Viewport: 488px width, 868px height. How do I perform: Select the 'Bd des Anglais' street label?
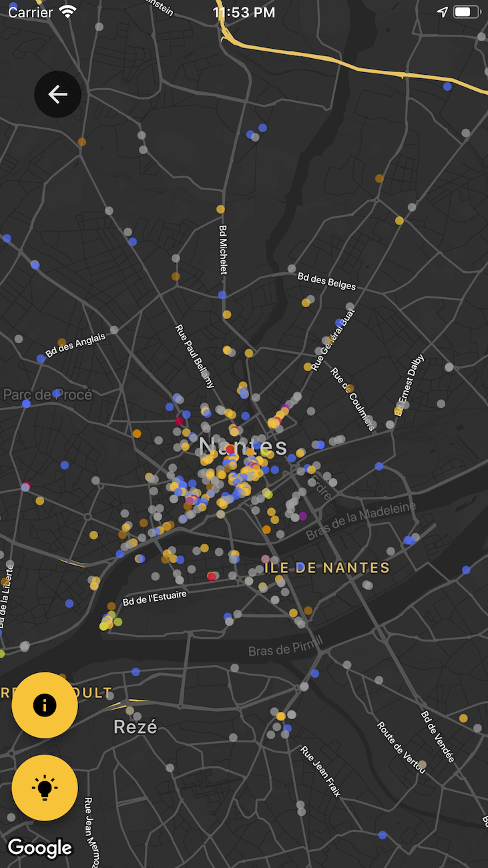tap(75, 345)
